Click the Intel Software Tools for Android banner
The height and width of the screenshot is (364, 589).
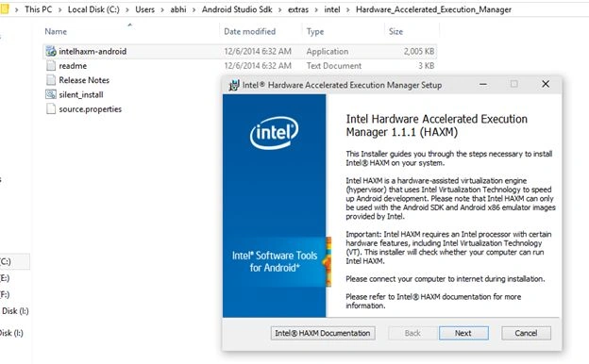(x=275, y=261)
